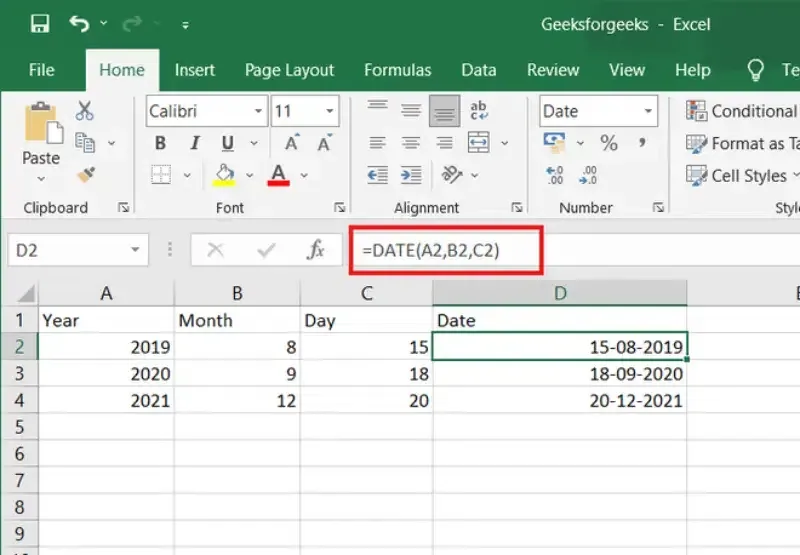This screenshot has height=555, width=800.
Task: Apply red Font Color
Action: tap(278, 175)
